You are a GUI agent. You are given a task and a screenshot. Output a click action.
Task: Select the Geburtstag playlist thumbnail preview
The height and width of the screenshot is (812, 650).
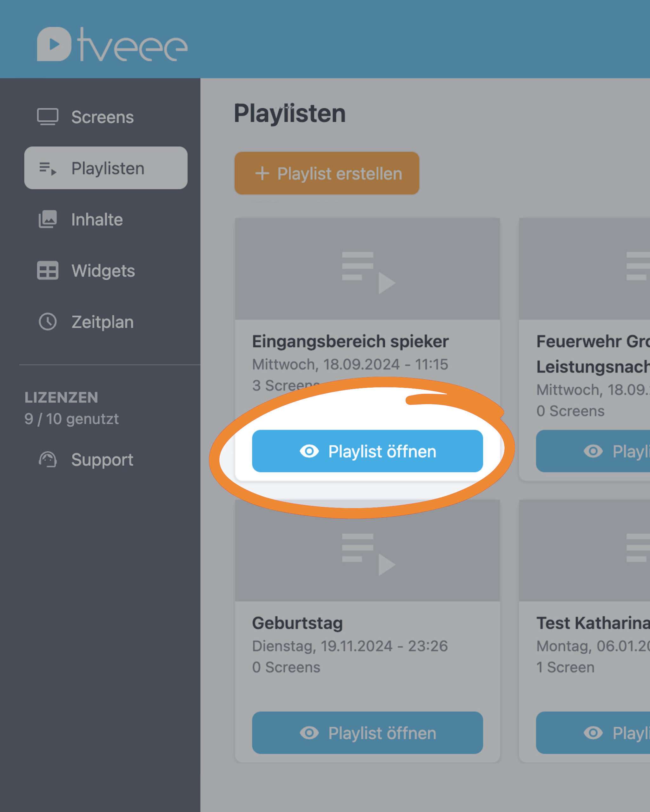pos(368,550)
